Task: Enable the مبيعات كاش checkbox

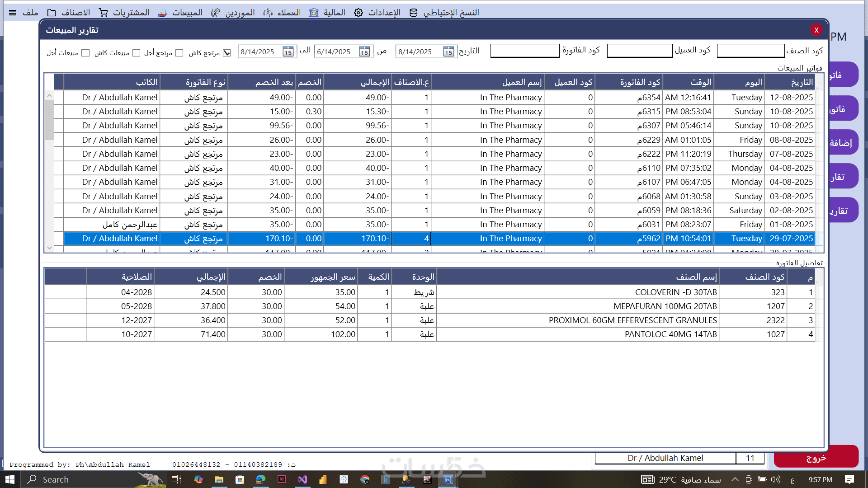Action: [x=136, y=53]
